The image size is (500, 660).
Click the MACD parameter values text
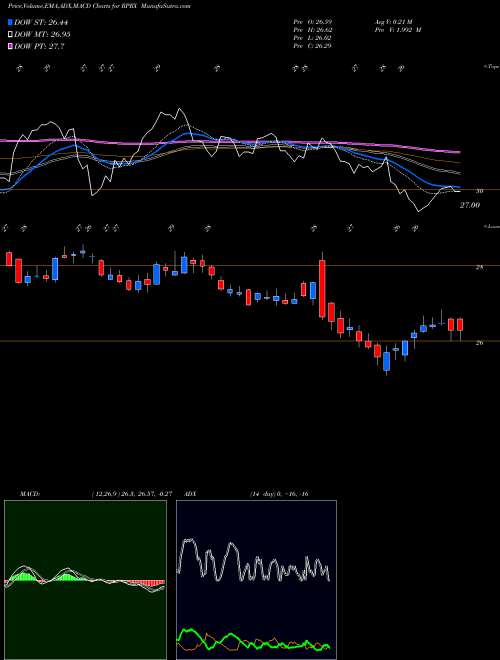(x=131, y=494)
